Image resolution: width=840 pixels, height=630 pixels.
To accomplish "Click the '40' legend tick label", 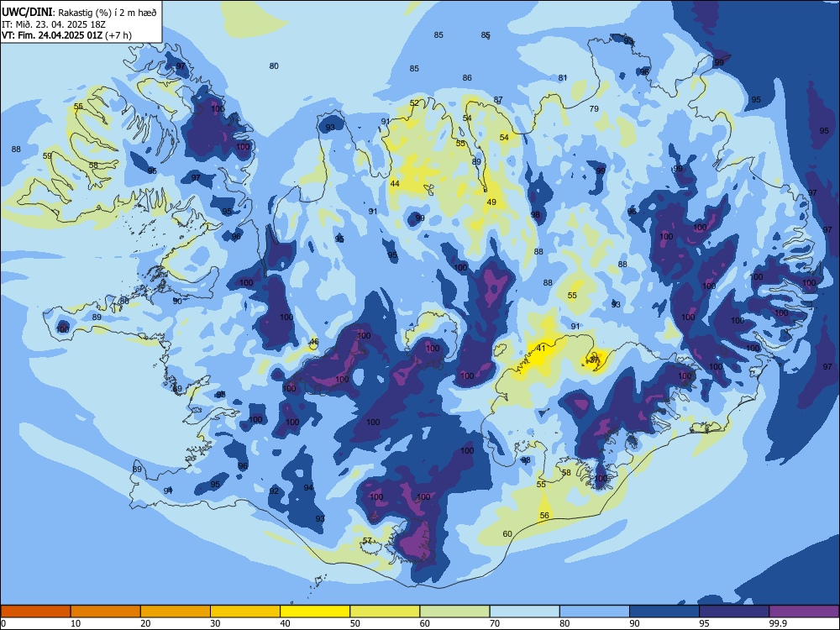I will [285, 623].
